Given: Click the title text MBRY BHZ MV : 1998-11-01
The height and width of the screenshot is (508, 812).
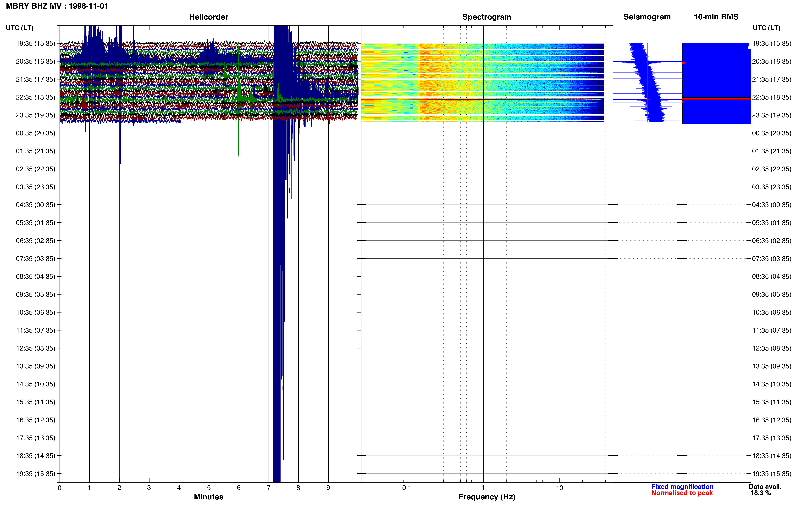Looking at the screenshot, I should pyautogui.click(x=57, y=6).
